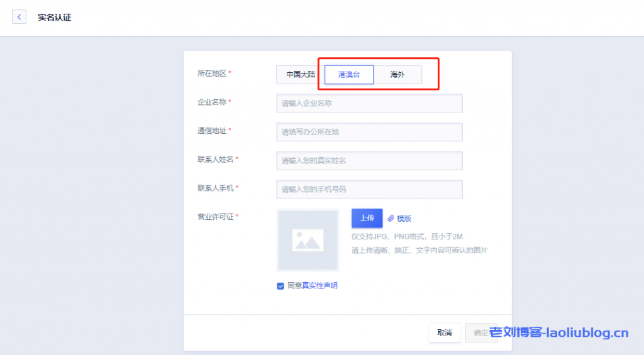The width and height of the screenshot is (644, 355).
Task: Select 中国大陆 as the region
Action: pyautogui.click(x=300, y=74)
